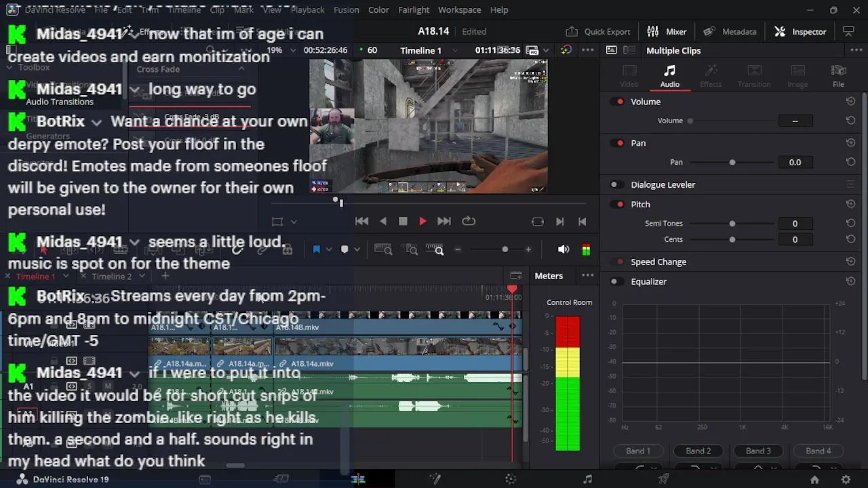Select the Band 1 button

pyautogui.click(x=638, y=451)
